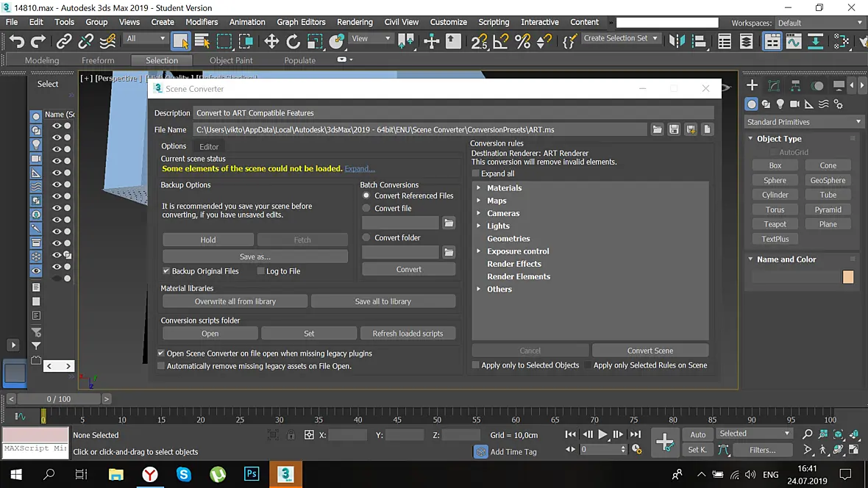Expand Materials conversion rules
Screen dimensions: 868x488
(x=479, y=187)
